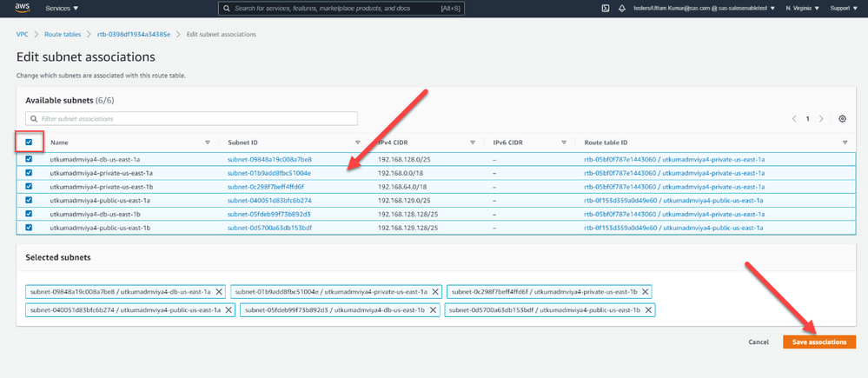The width and height of the screenshot is (868, 378).
Task: Go to VPC breadcrumb link
Action: (x=23, y=34)
